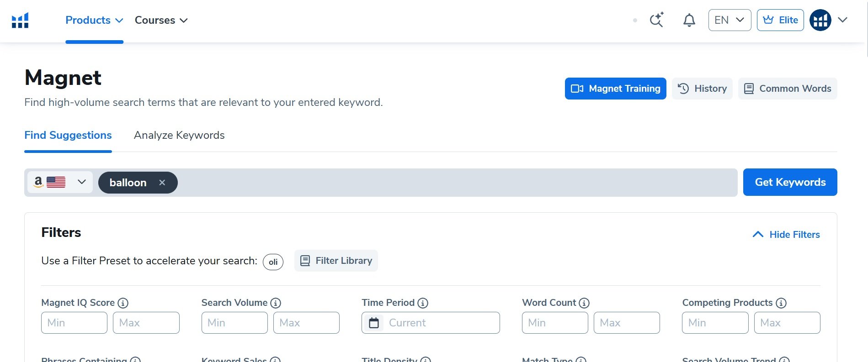The width and height of the screenshot is (868, 362).
Task: Focus Magnet IQ Score Max field
Action: [146, 323]
